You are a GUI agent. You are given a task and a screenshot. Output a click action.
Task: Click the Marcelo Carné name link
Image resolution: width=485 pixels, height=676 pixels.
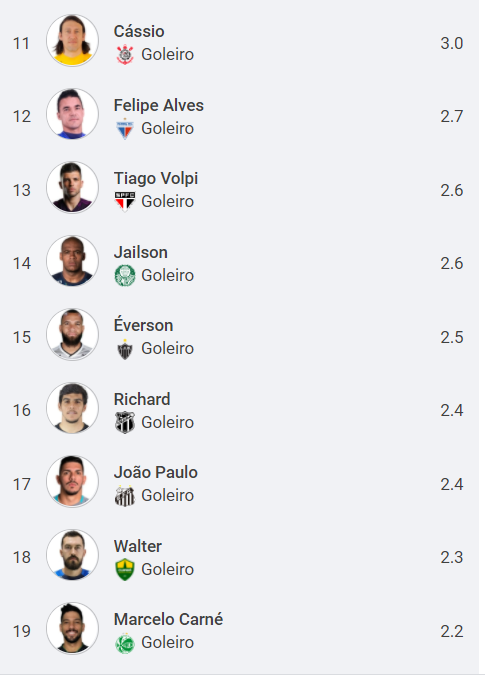tap(168, 620)
